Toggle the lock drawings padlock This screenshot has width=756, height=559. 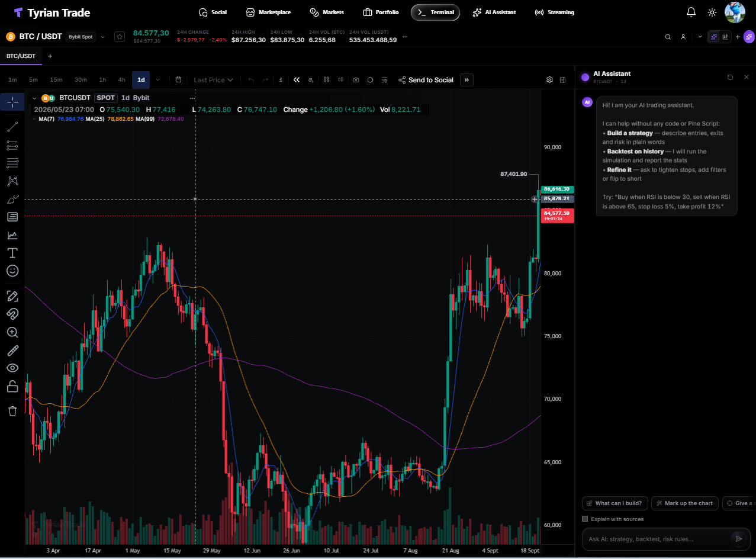click(12, 387)
